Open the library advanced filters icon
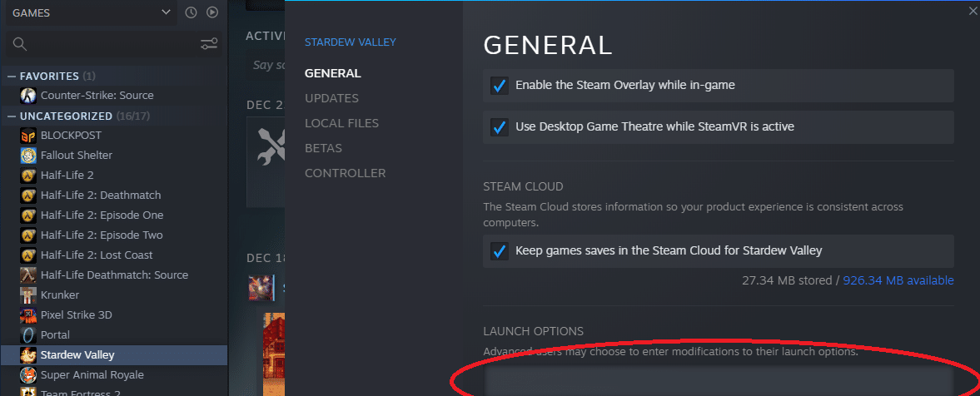The image size is (980, 396). [209, 44]
